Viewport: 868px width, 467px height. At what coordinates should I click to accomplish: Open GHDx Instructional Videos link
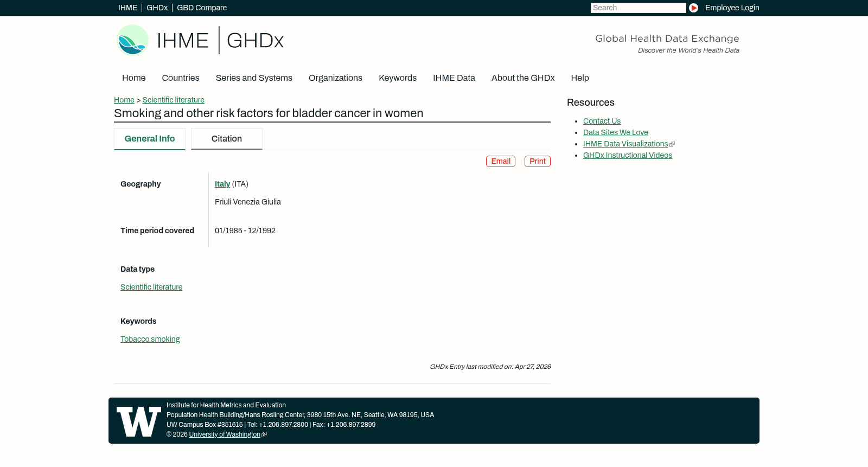click(x=628, y=156)
